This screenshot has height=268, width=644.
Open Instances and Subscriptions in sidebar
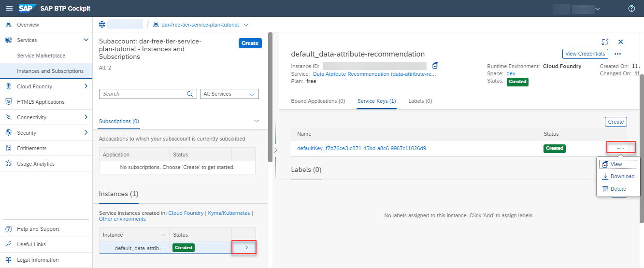[x=50, y=71]
